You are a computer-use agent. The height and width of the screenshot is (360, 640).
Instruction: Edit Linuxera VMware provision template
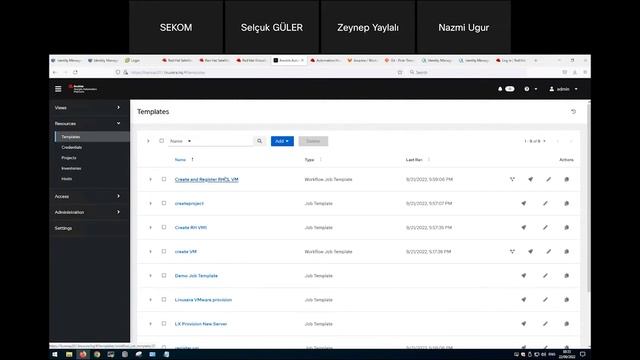pyautogui.click(x=545, y=300)
